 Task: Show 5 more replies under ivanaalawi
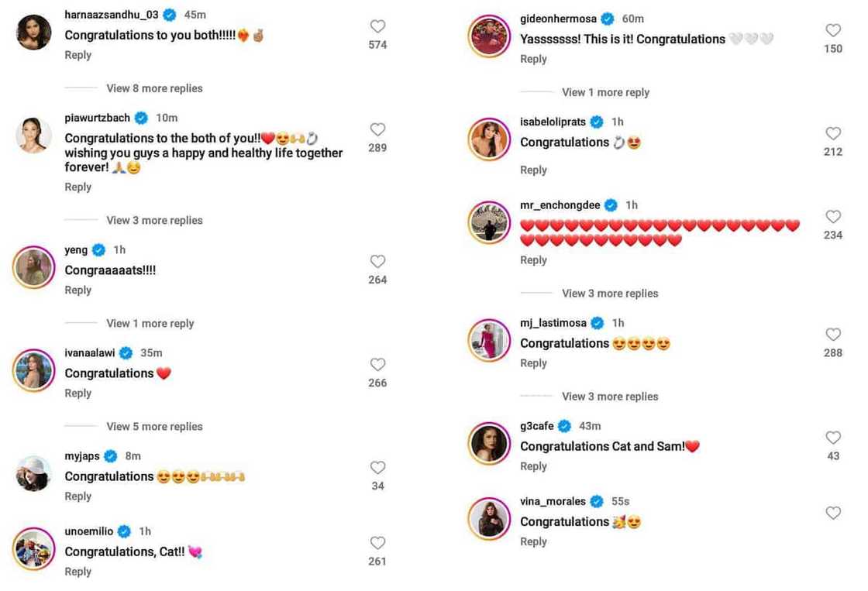pos(154,427)
